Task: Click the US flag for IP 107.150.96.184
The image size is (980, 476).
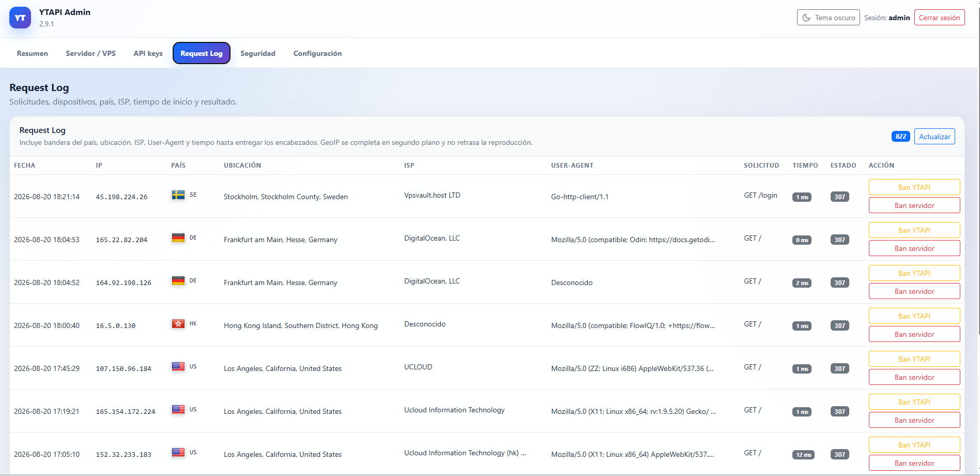Action: point(178,367)
